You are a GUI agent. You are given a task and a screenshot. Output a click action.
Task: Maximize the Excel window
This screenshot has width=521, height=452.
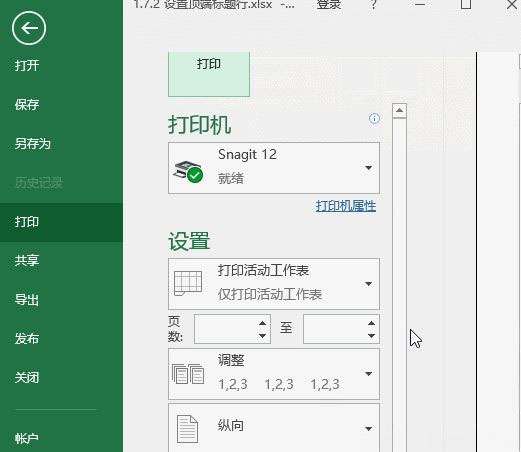(x=466, y=4)
